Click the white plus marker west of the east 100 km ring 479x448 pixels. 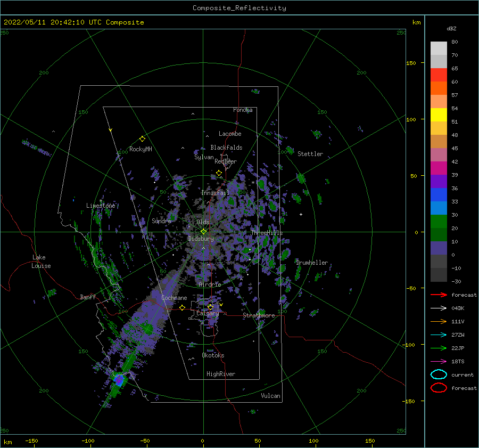[301, 214]
